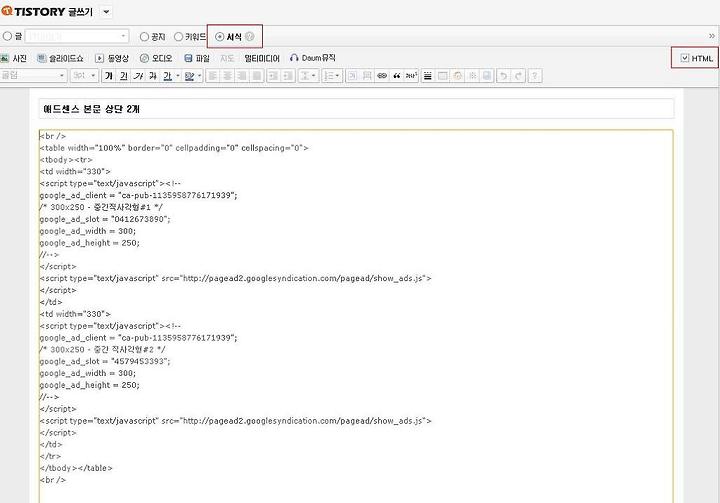Viewport: 720px width, 503px height.
Task: Decrease indent of the paragraph
Action: (x=273, y=76)
